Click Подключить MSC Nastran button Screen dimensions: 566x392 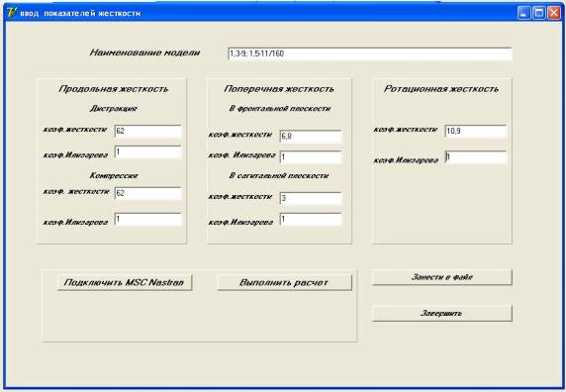click(124, 282)
